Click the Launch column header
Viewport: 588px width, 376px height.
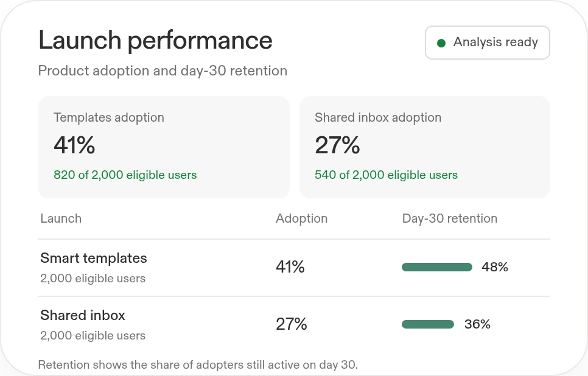[x=61, y=218]
